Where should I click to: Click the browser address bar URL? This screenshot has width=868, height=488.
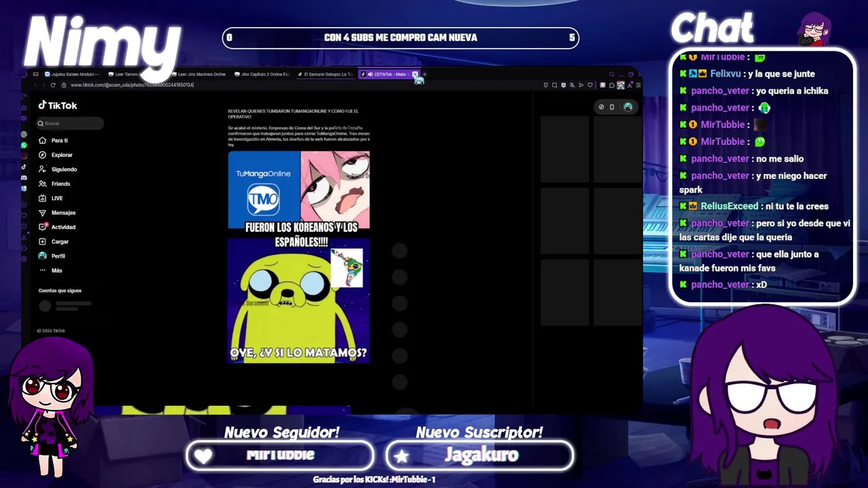tap(132, 85)
